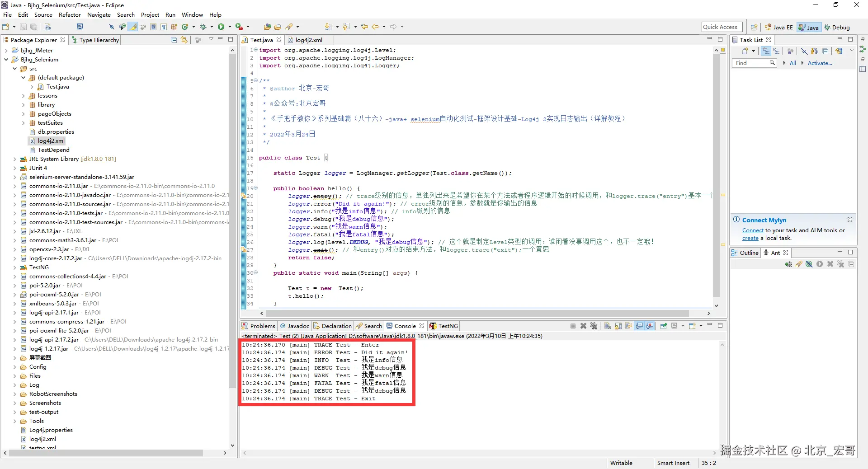Switch to the TestNG view tab
868x469 pixels.
click(x=443, y=326)
